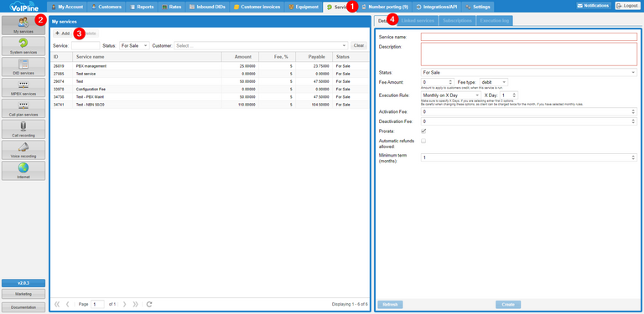Open DID services in the sidebar
The image size is (644, 314).
[x=23, y=67]
